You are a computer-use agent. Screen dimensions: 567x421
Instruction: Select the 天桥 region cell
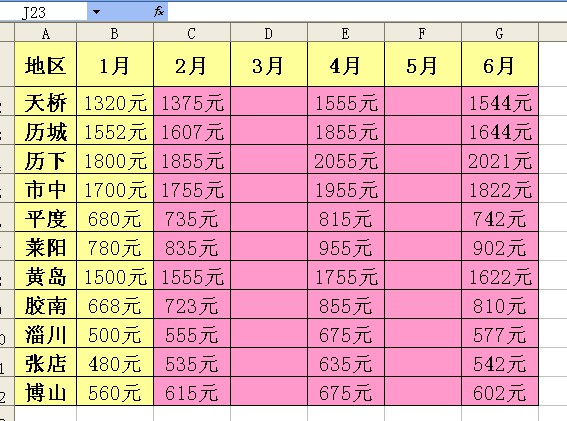[46, 102]
